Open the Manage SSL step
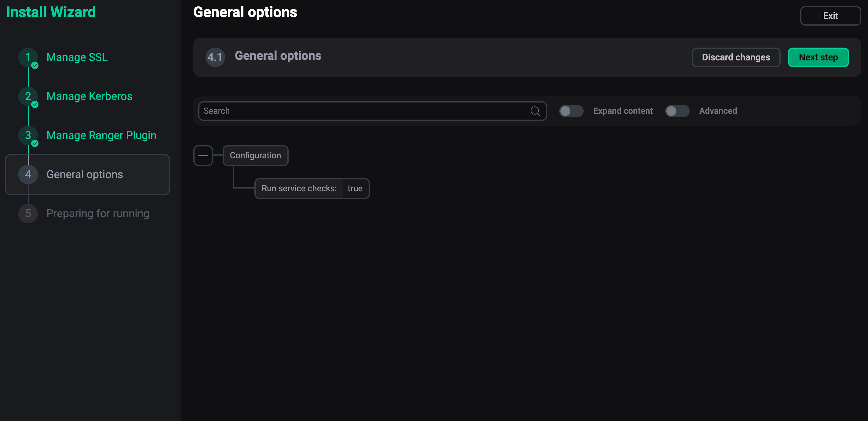The image size is (868, 421). [77, 57]
